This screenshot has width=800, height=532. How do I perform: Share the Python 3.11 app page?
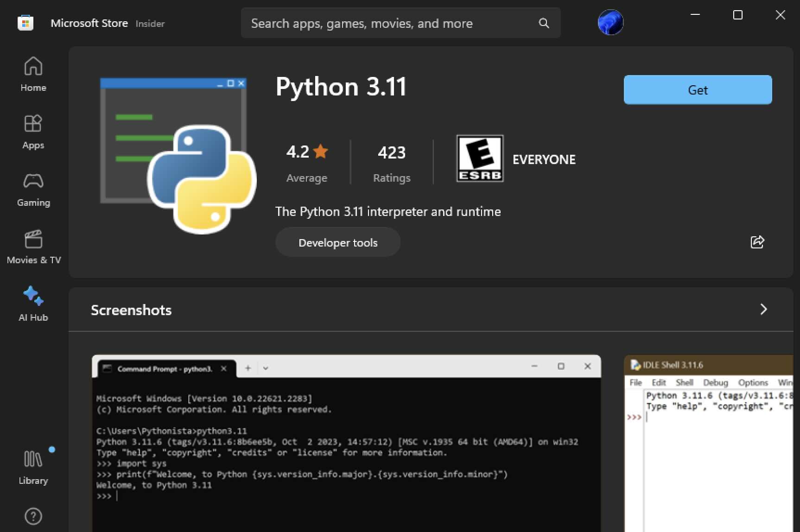point(757,242)
